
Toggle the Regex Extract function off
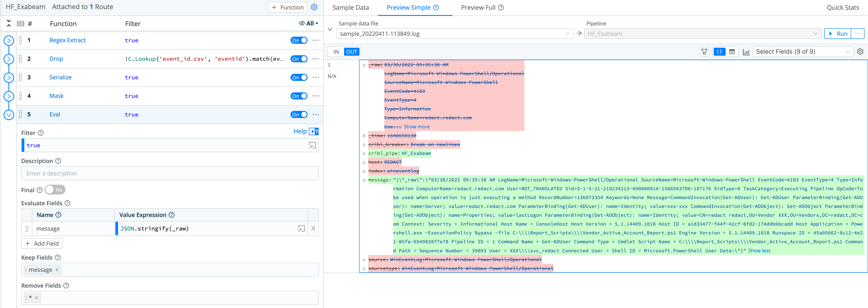coord(298,40)
